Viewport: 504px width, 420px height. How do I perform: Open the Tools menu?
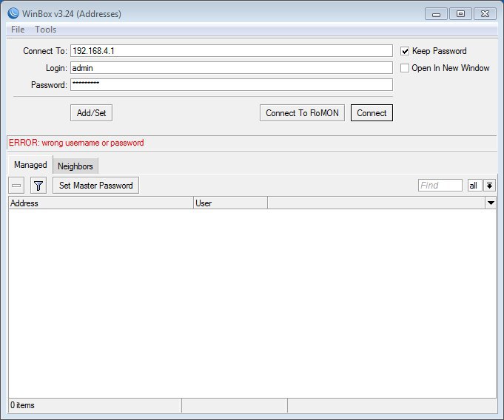[46, 30]
